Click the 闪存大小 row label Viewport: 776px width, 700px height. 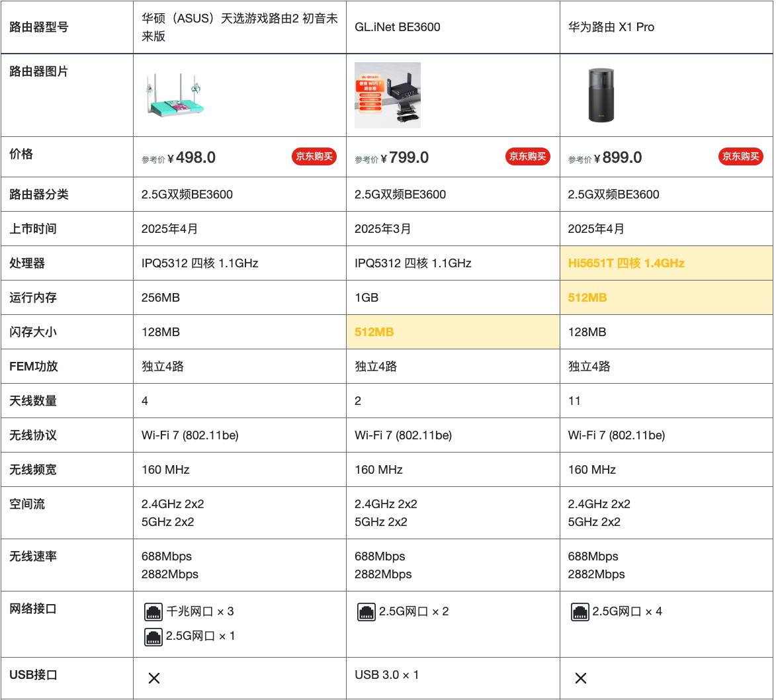click(x=33, y=331)
